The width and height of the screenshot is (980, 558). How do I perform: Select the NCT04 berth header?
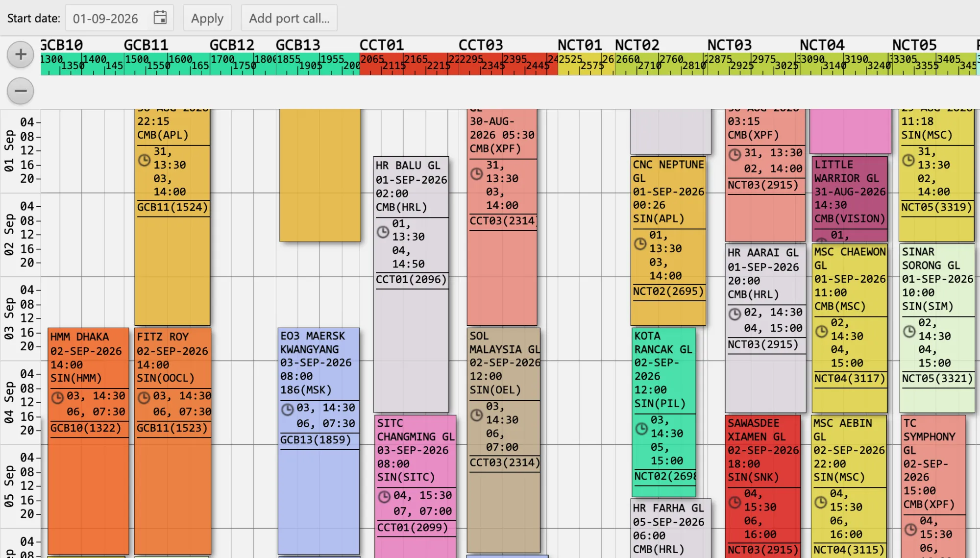pyautogui.click(x=822, y=45)
